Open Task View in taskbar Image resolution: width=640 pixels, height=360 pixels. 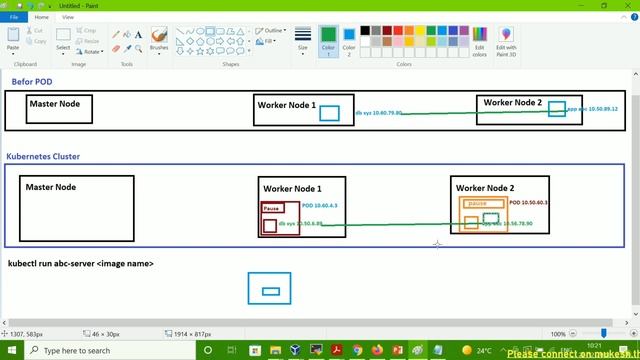[x=232, y=350]
